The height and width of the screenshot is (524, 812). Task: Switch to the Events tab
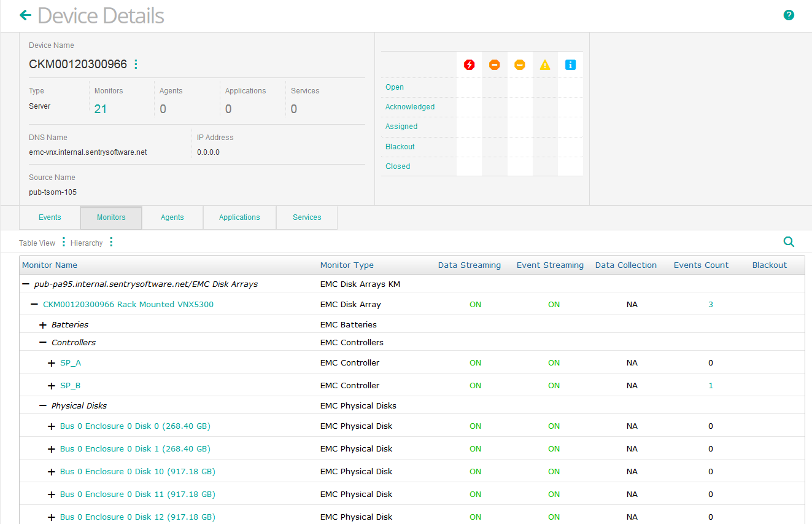[49, 217]
